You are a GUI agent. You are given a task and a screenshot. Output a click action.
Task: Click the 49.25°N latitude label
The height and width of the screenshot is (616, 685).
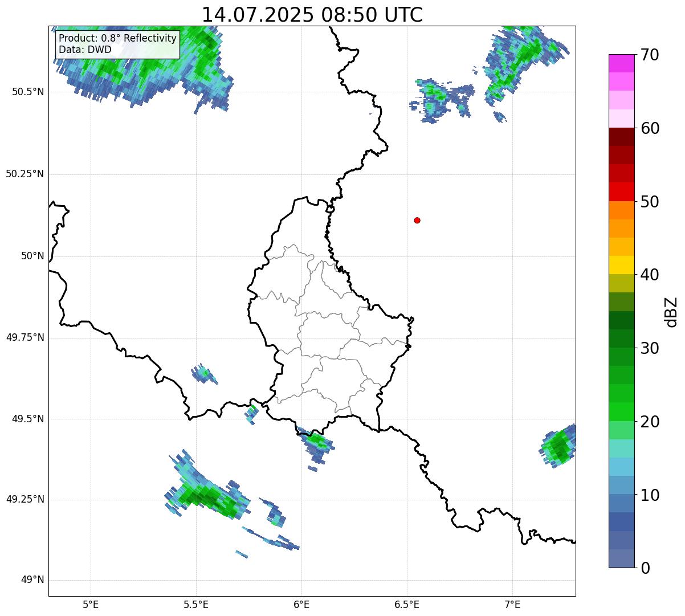(x=25, y=500)
